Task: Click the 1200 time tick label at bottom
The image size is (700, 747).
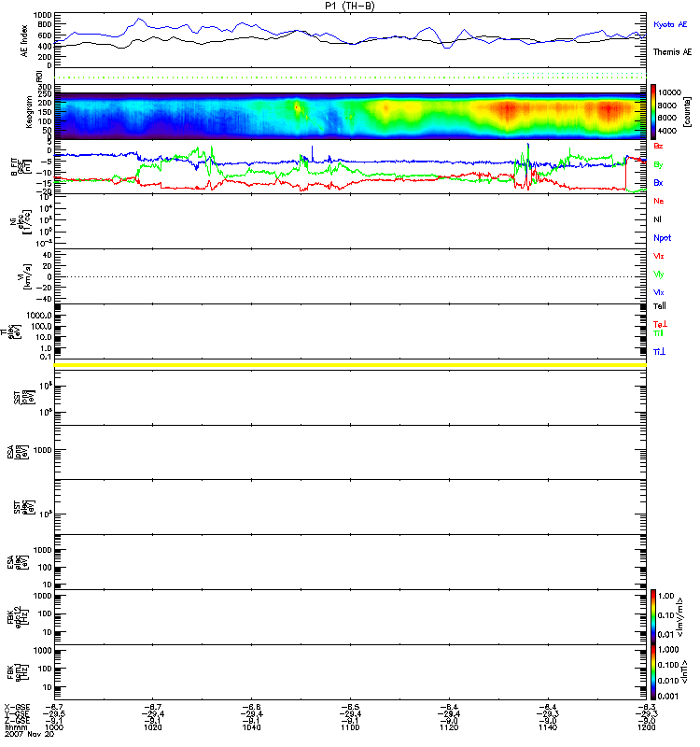Action: pyautogui.click(x=646, y=727)
